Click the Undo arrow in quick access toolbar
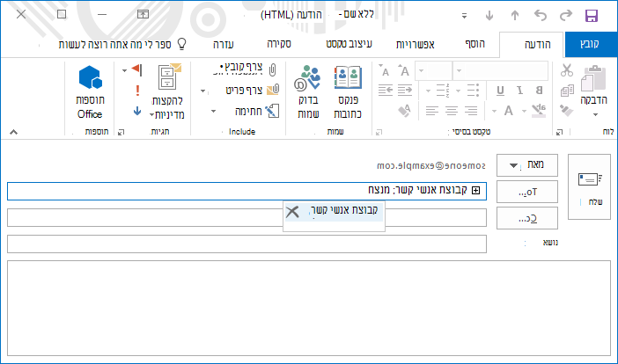This screenshot has width=618, height=364. tap(541, 16)
